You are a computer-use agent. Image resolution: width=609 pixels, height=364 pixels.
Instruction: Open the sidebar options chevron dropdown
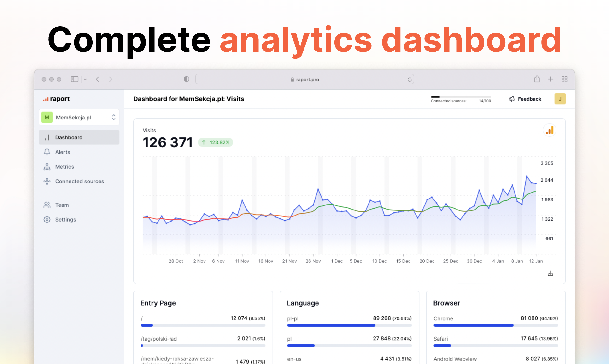point(85,79)
